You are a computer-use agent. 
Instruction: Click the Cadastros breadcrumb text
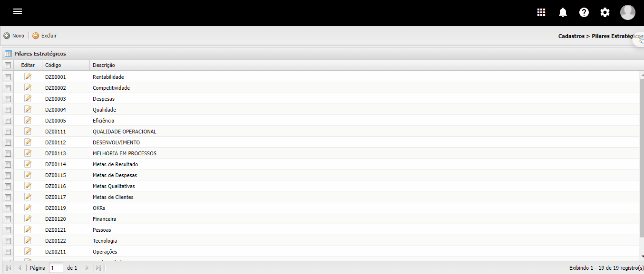tap(571, 36)
